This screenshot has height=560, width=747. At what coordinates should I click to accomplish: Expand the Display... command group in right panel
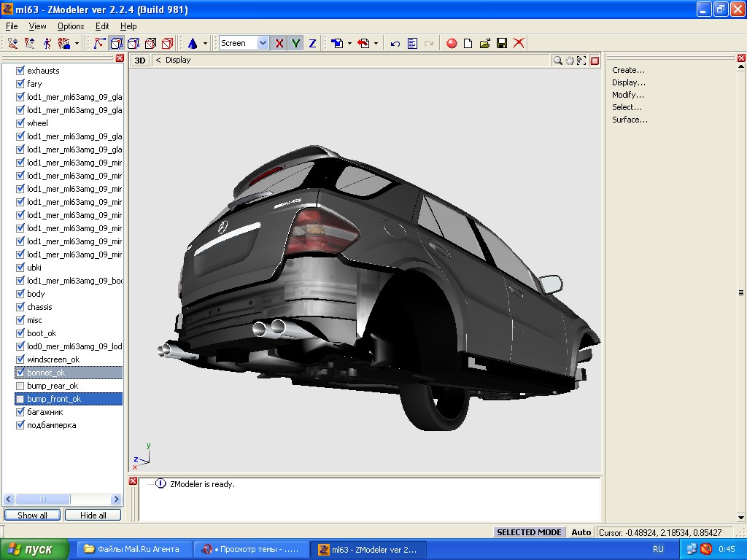[x=629, y=82]
